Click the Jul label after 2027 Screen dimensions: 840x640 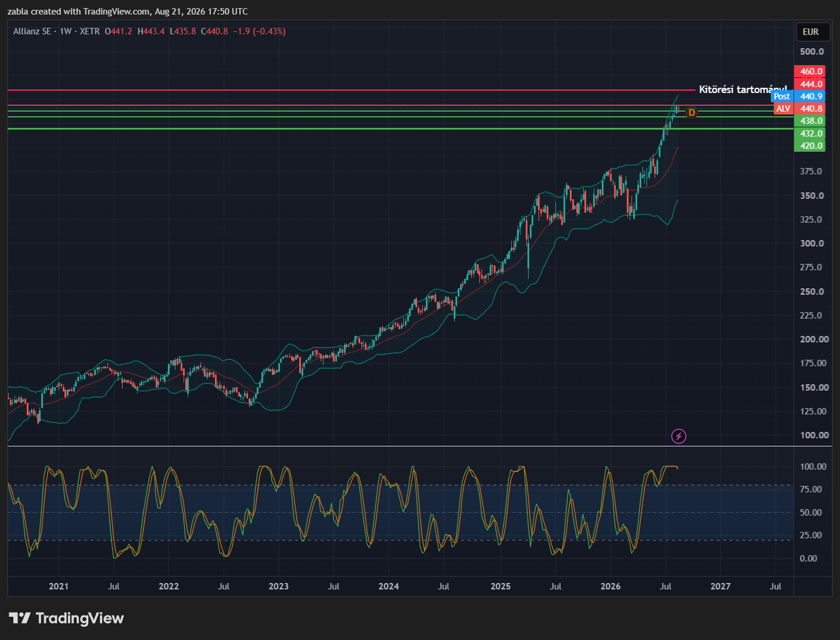point(776,587)
